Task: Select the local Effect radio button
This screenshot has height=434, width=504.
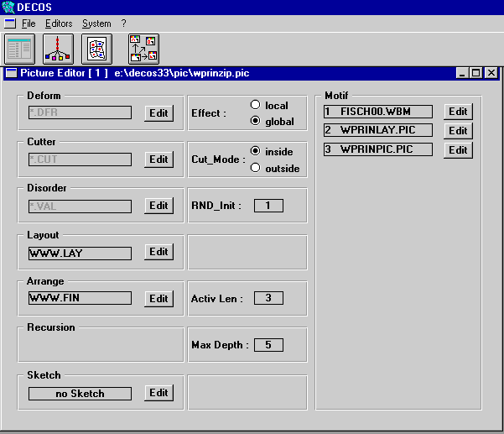Action: tap(255, 105)
